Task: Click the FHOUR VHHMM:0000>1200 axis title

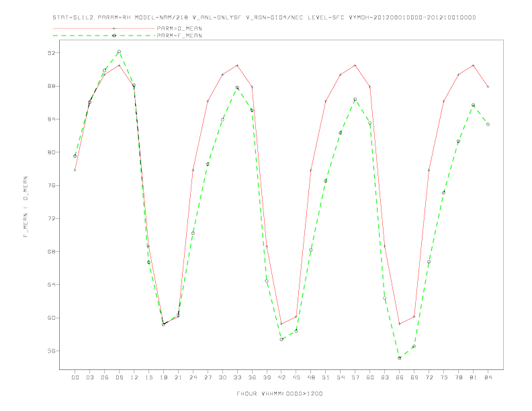Action: (x=279, y=394)
